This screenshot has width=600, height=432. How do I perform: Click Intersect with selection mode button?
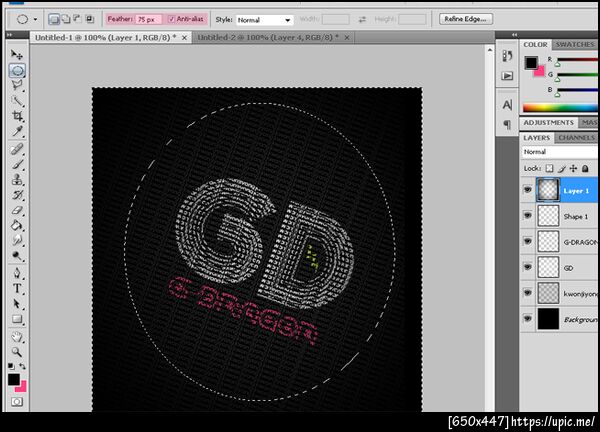tap(90, 19)
